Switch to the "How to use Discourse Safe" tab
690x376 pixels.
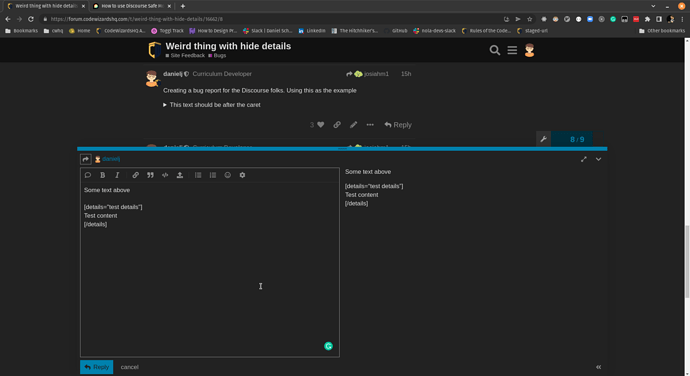point(132,6)
